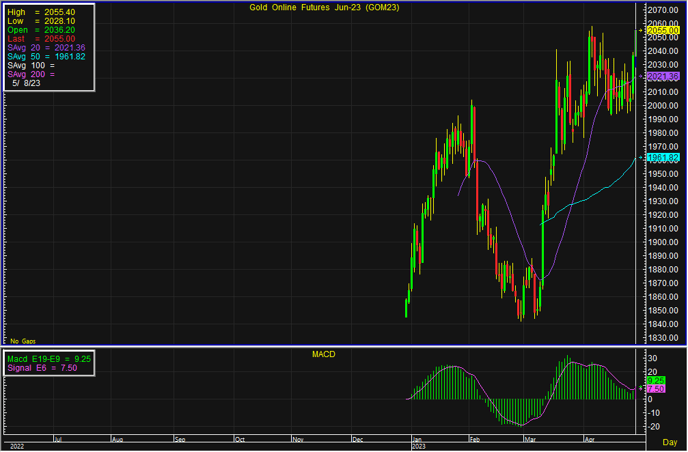This screenshot has height=452, width=688.
Task: Click the Gold Online Futures Jun-23 chart title
Action: [x=321, y=9]
